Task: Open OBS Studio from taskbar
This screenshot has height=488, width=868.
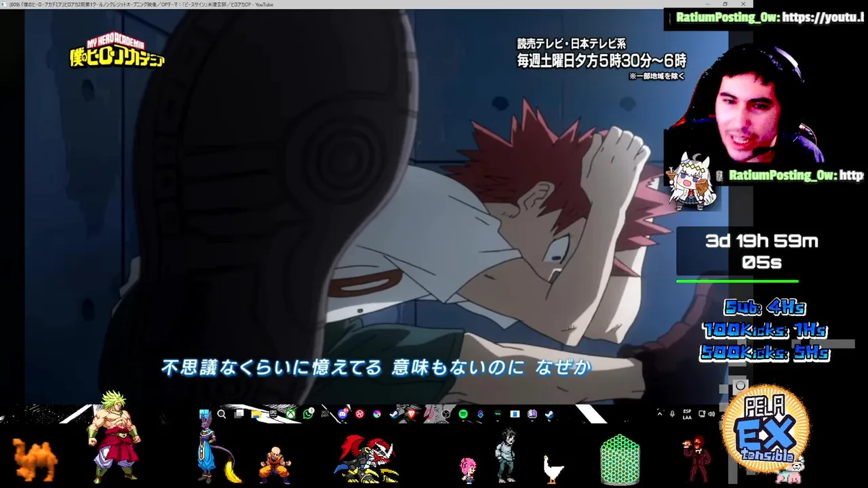Action: coord(446,414)
